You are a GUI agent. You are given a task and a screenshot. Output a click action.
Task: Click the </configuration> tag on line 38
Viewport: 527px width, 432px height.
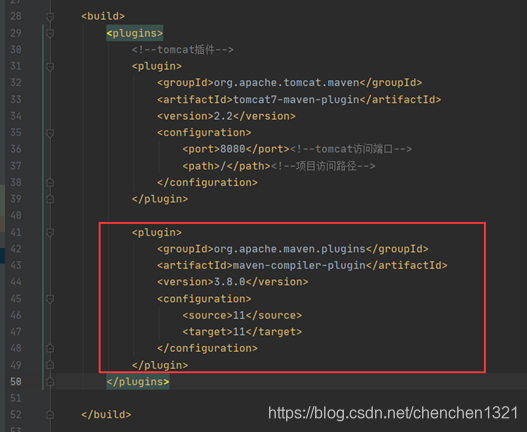pos(207,183)
